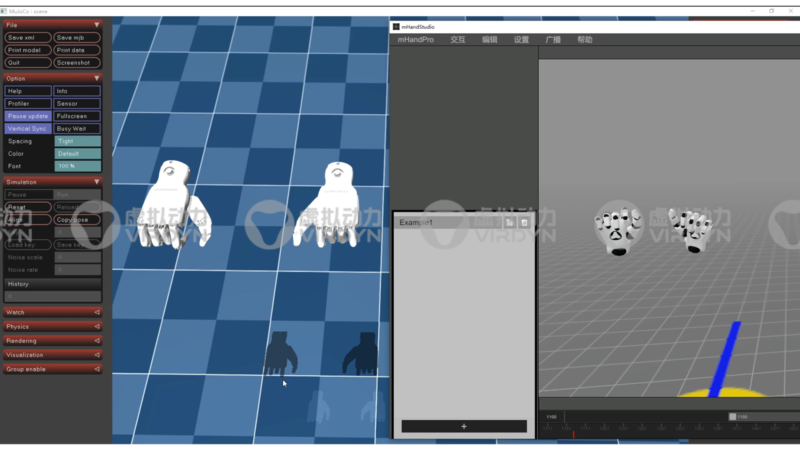800x450 pixels.
Task: Click the plus button under Example1 panel
Action: [x=464, y=426]
